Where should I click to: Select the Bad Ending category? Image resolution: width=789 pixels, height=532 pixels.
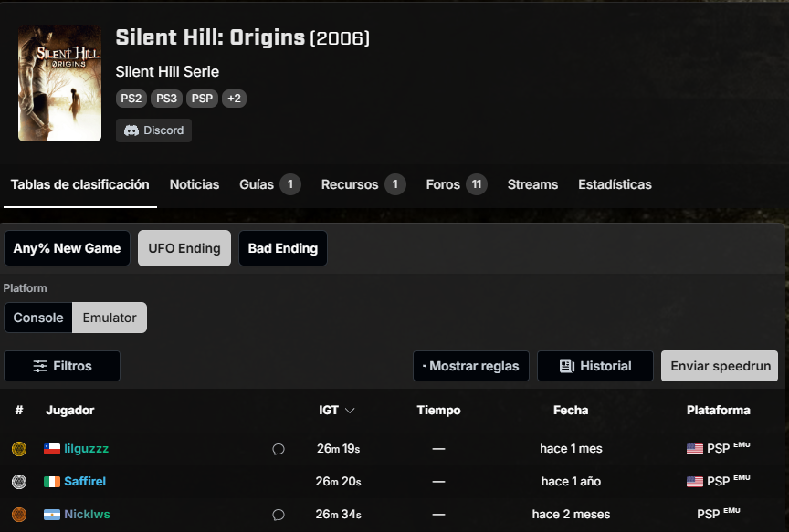pyautogui.click(x=283, y=248)
